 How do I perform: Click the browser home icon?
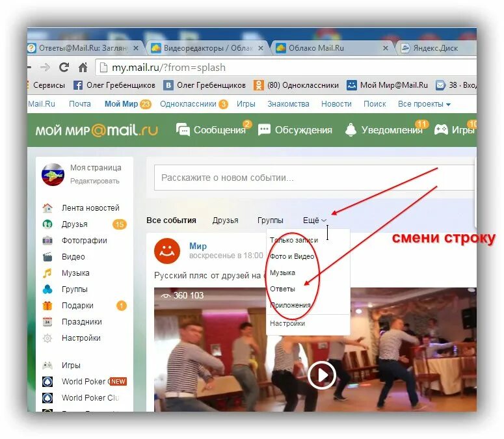tap(83, 68)
